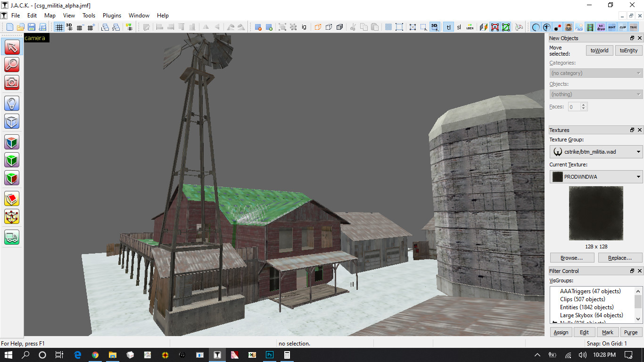Screen dimensions: 644x362
Task: Toggle the sl scale lock button
Action: [459, 27]
